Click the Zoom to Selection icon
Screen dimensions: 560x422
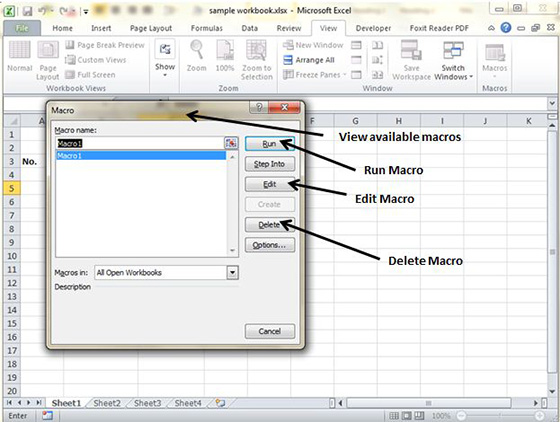pos(256,60)
